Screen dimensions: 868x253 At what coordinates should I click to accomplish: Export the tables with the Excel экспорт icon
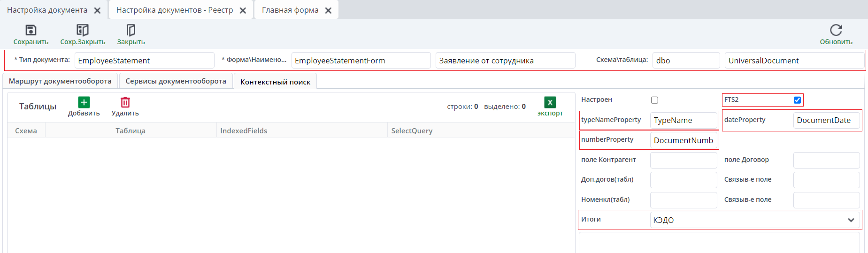(550, 102)
